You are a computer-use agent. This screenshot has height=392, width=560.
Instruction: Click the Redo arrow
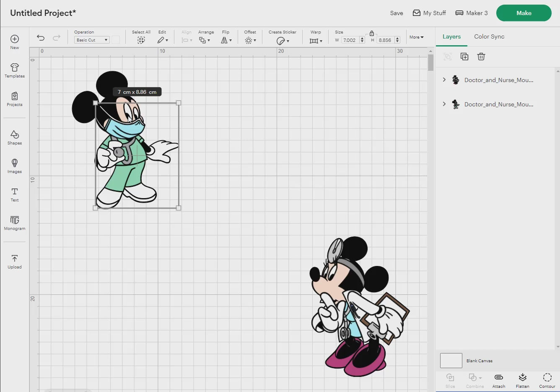click(57, 38)
